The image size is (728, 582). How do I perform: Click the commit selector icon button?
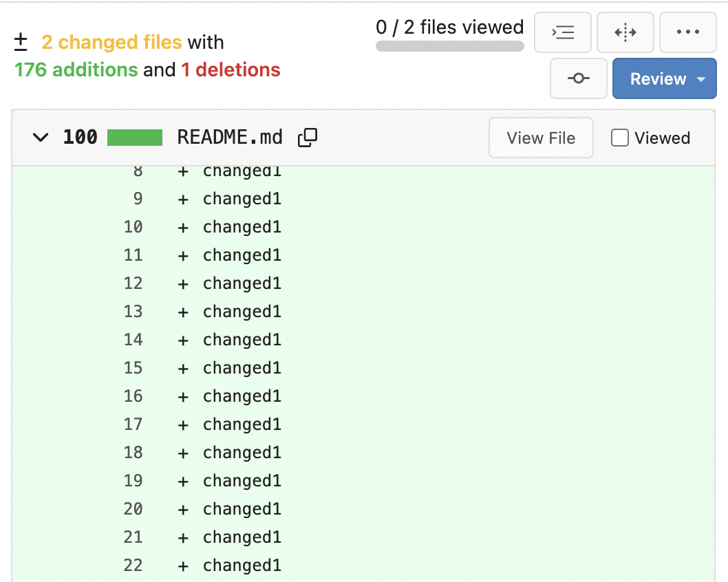coord(578,78)
